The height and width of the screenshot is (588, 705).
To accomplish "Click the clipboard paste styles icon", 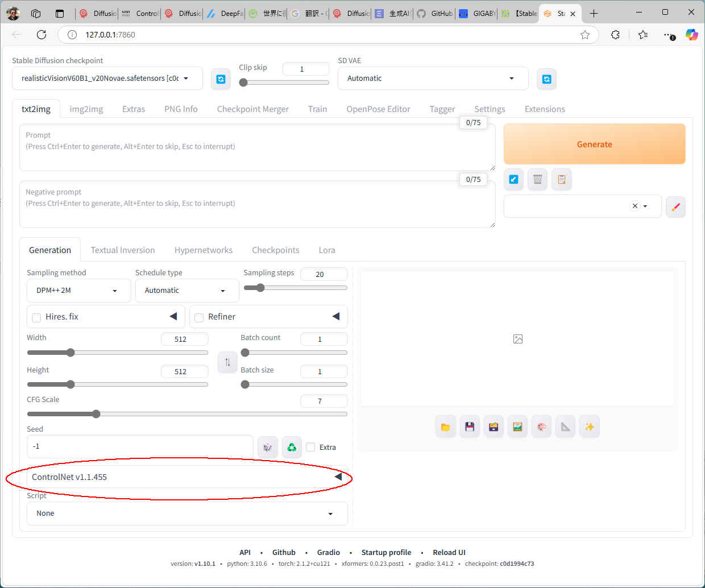I will point(561,180).
